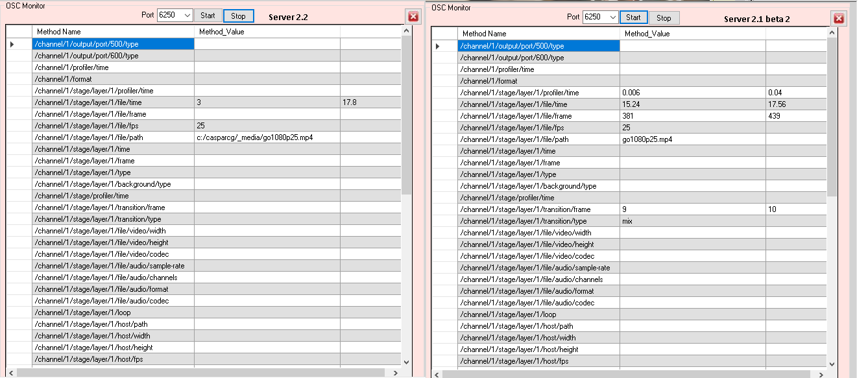Click the Stop button in Server 2.2 monitor
The image size is (868, 378).
click(x=238, y=16)
